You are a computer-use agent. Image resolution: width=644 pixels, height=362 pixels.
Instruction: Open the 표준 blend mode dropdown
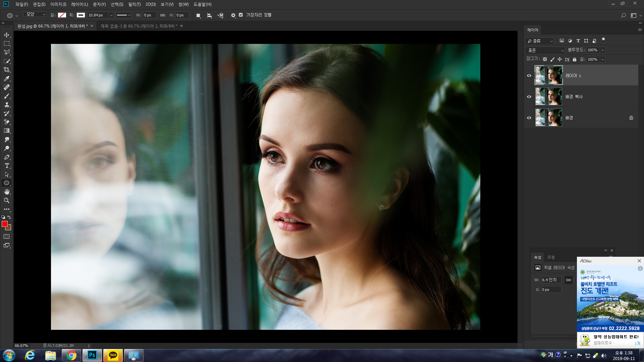pos(545,50)
